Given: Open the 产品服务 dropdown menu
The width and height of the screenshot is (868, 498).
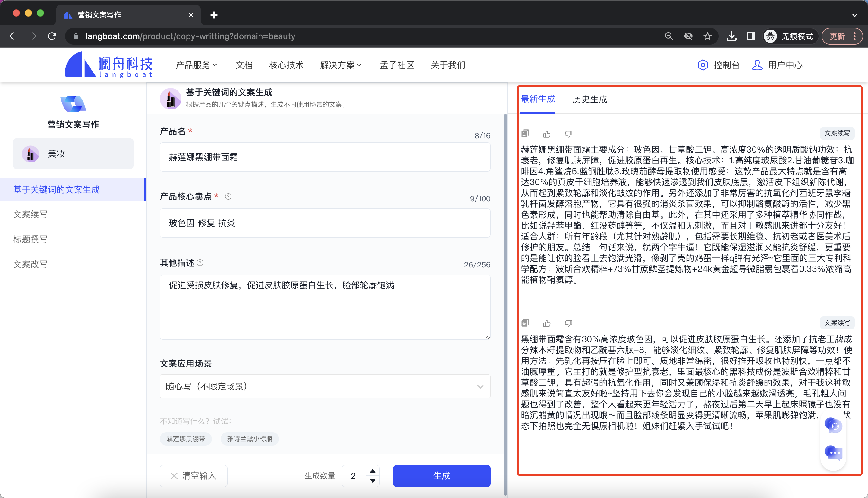Looking at the screenshot, I should [x=196, y=65].
